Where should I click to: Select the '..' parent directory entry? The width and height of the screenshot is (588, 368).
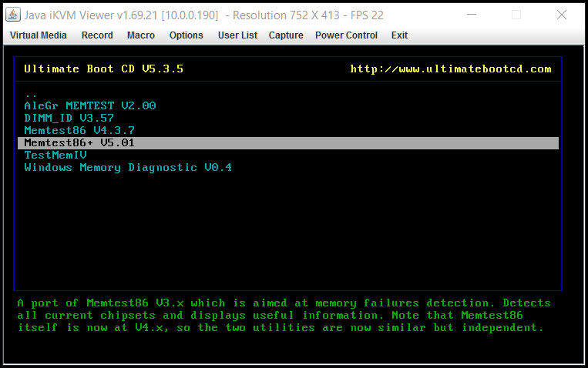pos(31,95)
